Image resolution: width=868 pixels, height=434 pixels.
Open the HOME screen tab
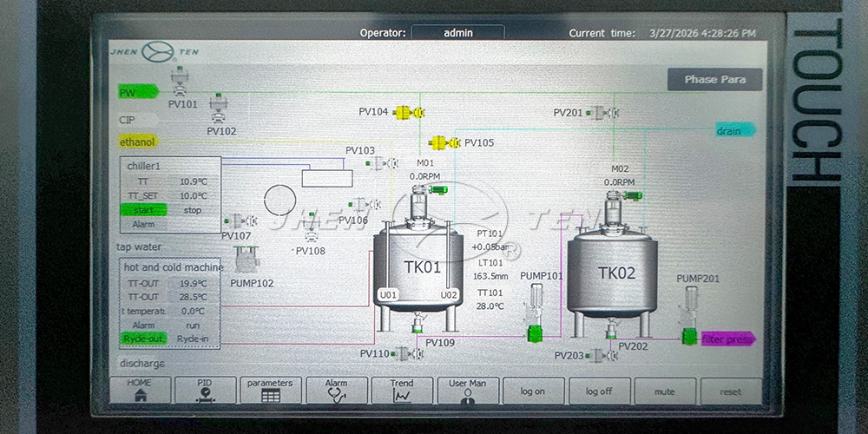[139, 390]
